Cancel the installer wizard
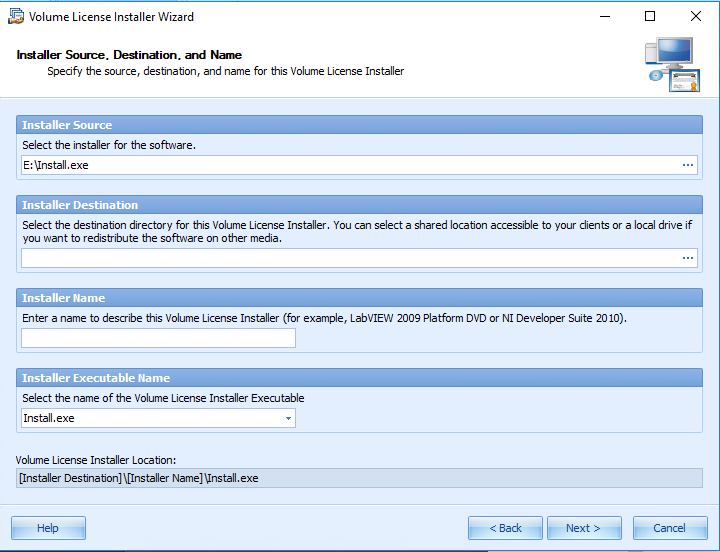The width and height of the screenshot is (720, 552). (669, 528)
